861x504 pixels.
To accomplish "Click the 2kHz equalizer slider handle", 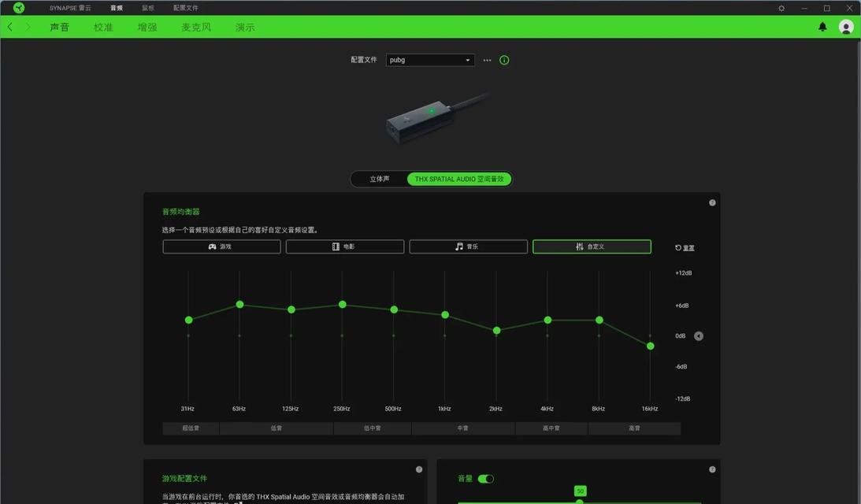I will 496,331.
